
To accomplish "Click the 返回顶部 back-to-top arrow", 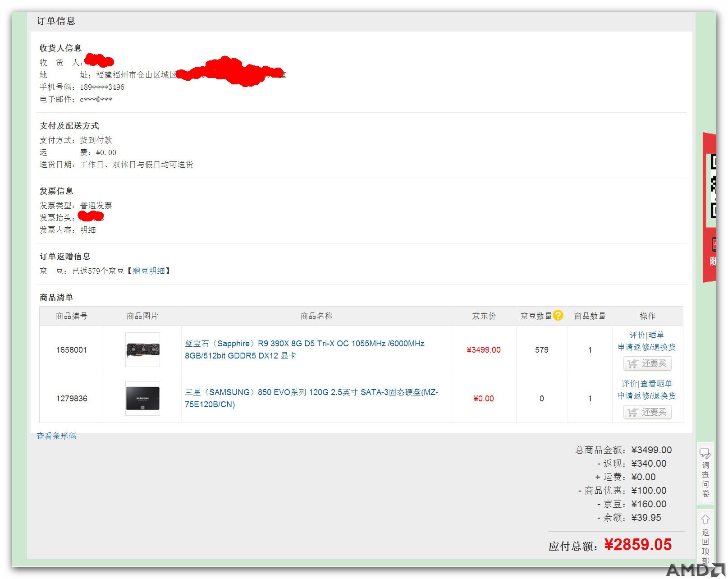I will 705,538.
